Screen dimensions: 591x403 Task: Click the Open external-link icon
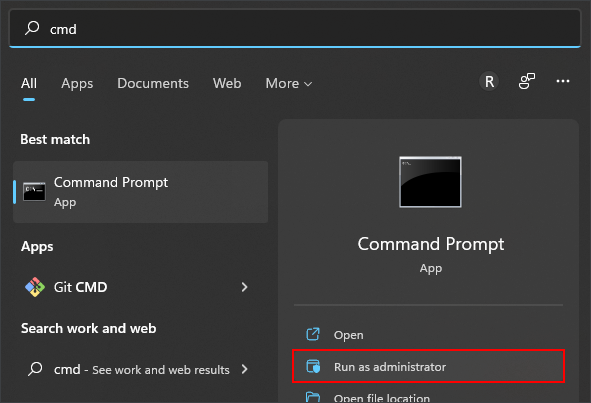click(x=313, y=334)
